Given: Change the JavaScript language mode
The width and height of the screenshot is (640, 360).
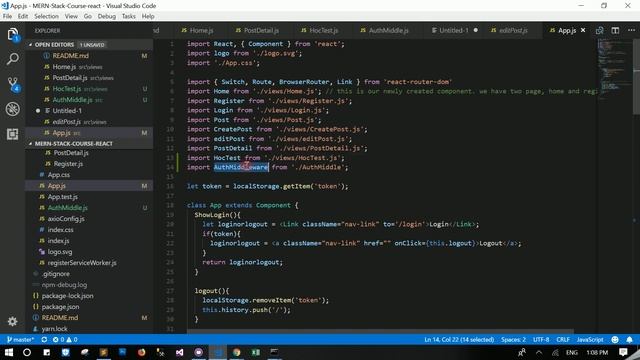Looking at the screenshot, I should pos(590,340).
